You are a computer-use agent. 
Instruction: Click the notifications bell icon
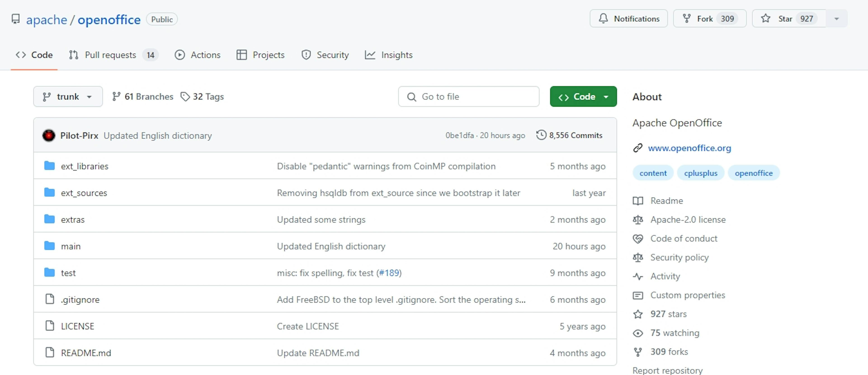[603, 19]
